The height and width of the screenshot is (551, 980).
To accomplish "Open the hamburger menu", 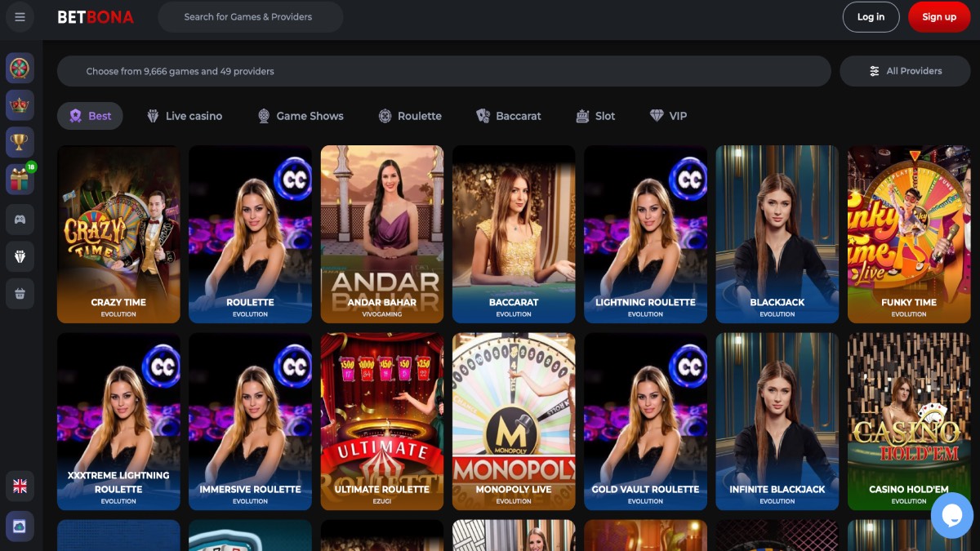I will (x=20, y=17).
